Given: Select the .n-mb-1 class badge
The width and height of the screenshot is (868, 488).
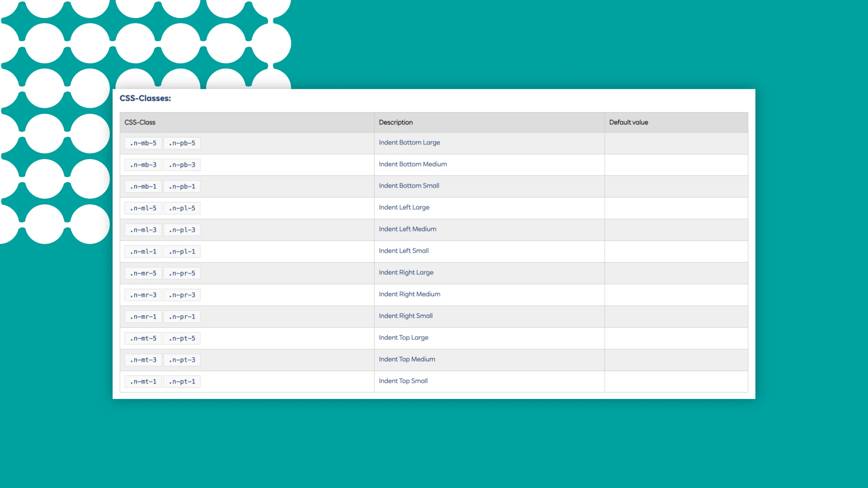Looking at the screenshot, I should [143, 186].
